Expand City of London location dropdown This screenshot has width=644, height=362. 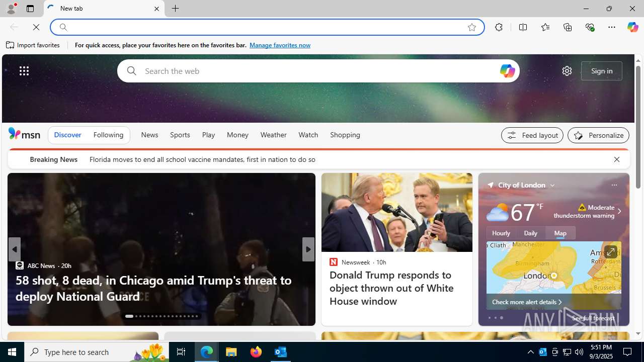552,186
